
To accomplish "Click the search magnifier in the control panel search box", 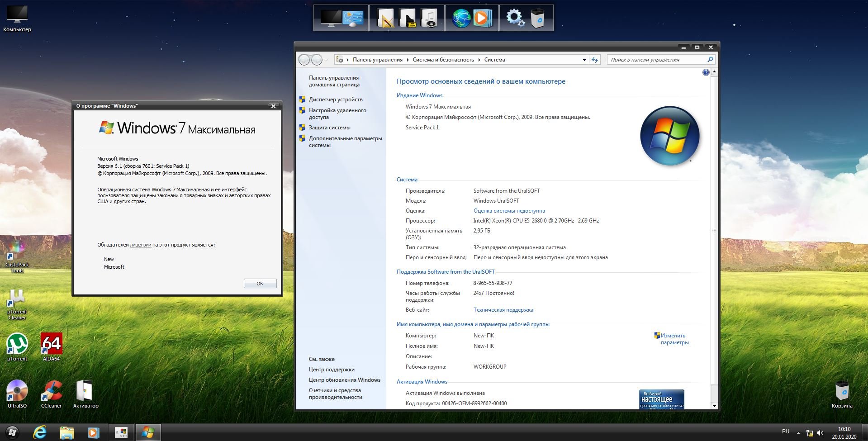I will coord(710,60).
